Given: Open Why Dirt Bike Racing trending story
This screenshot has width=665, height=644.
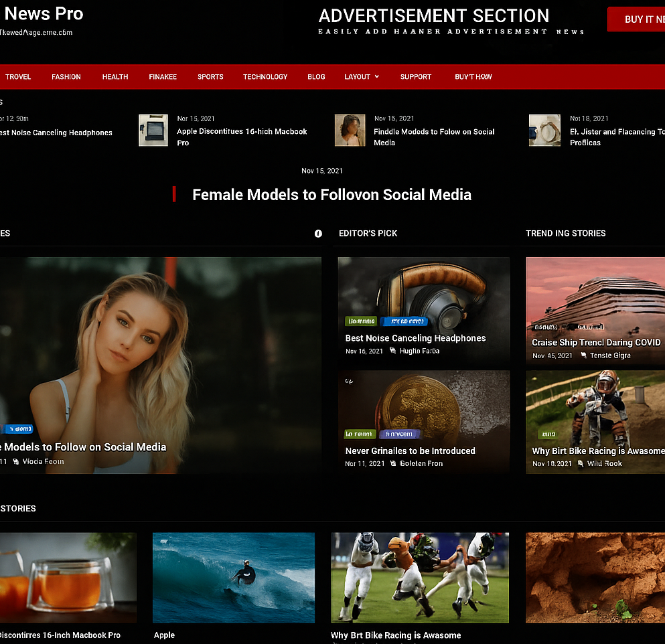Looking at the screenshot, I should click(x=598, y=451).
